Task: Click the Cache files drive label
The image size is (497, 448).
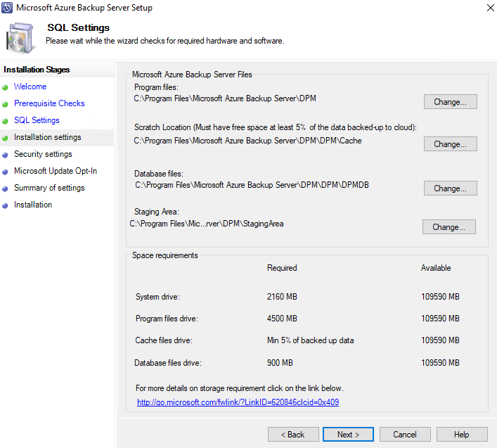Action: click(x=164, y=340)
